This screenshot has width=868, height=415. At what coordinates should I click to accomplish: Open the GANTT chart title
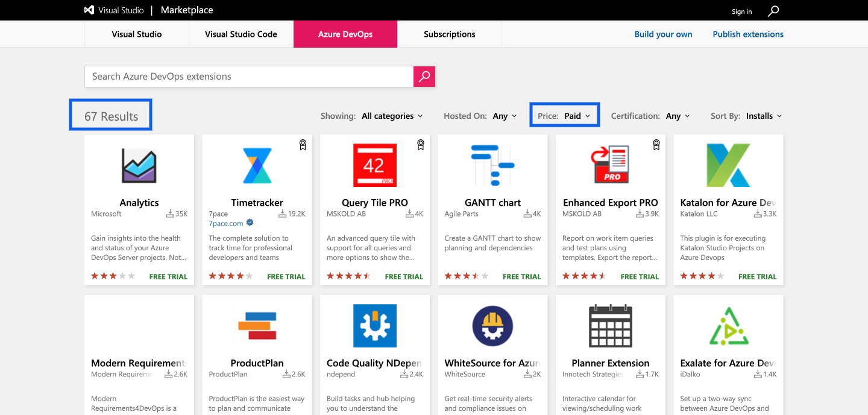point(492,203)
